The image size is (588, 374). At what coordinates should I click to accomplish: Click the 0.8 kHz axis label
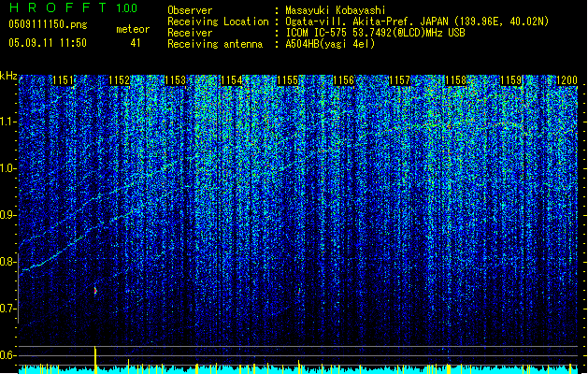click(8, 262)
